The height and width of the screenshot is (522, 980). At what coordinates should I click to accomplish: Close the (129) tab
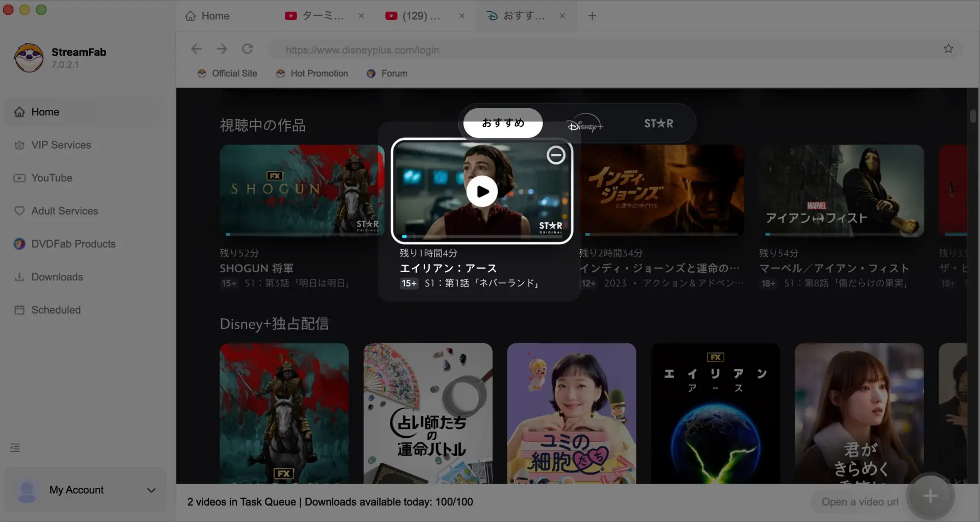pos(461,16)
